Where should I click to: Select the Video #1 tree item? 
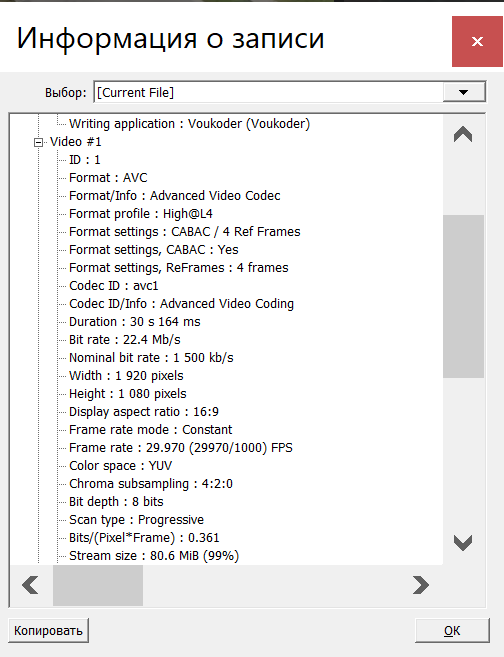click(76, 142)
